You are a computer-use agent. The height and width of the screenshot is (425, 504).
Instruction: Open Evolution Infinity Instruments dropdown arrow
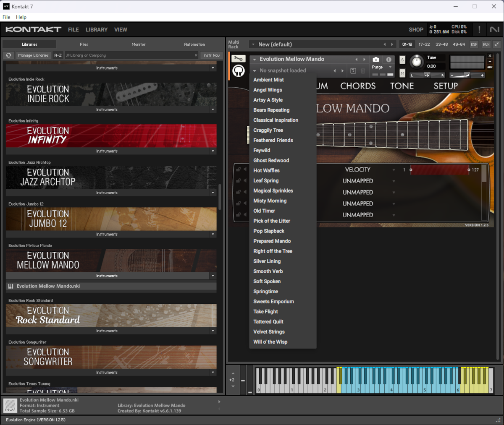point(213,151)
